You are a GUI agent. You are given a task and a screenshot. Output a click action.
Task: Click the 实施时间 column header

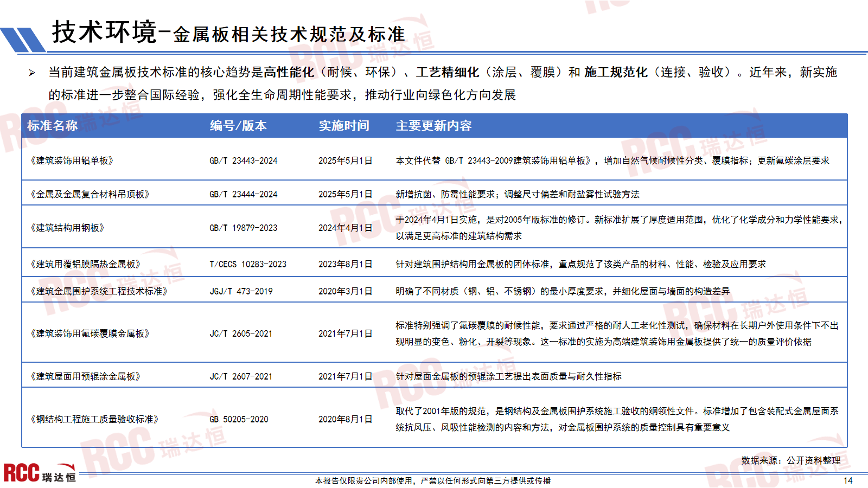click(344, 126)
